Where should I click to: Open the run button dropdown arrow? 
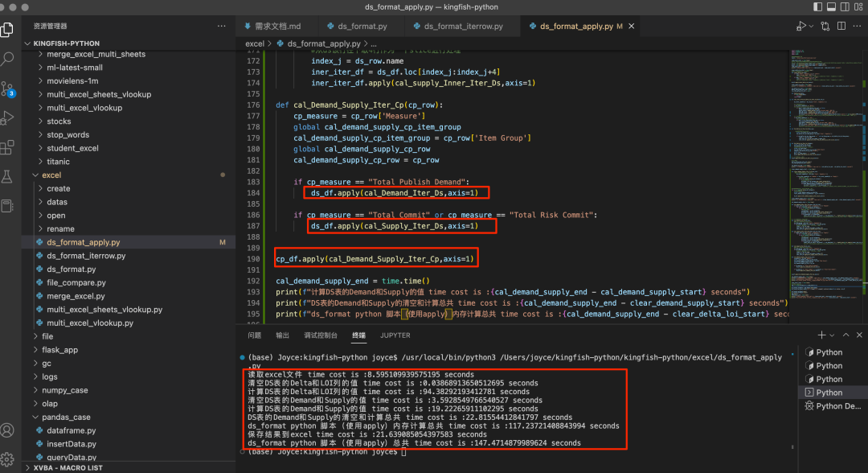click(811, 26)
